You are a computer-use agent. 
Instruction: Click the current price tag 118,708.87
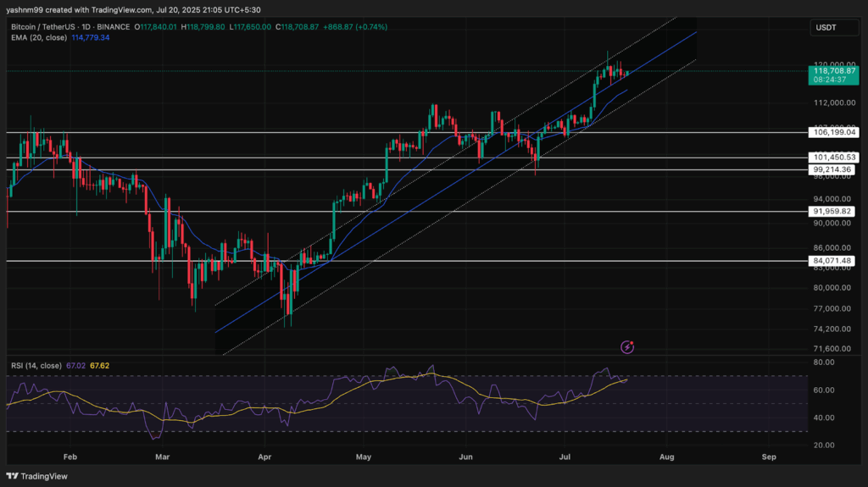[x=834, y=71]
